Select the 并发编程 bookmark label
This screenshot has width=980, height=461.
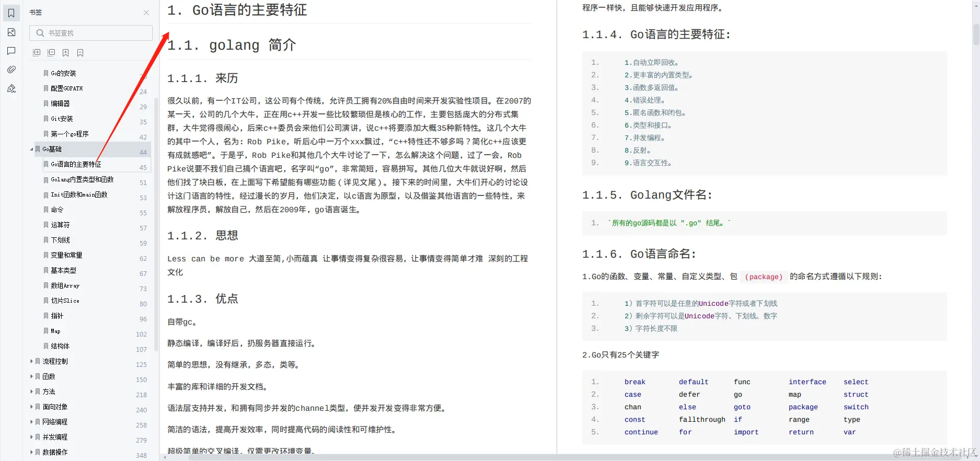point(55,437)
